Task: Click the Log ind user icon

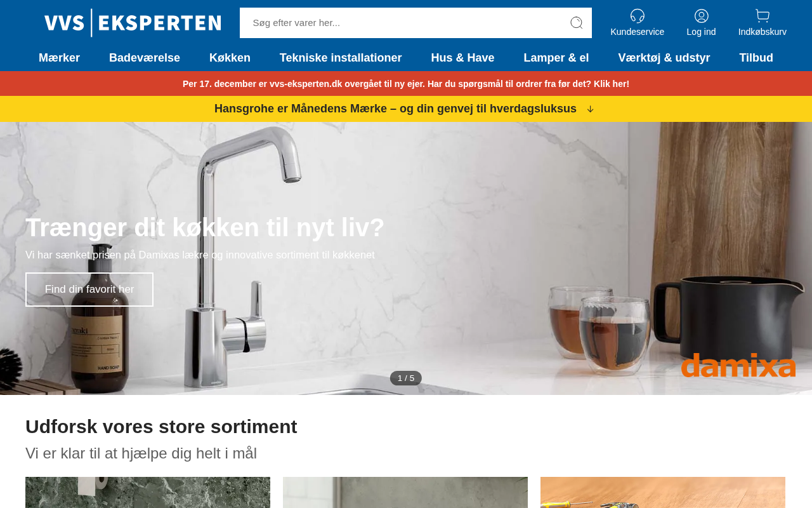Action: pyautogui.click(x=702, y=16)
